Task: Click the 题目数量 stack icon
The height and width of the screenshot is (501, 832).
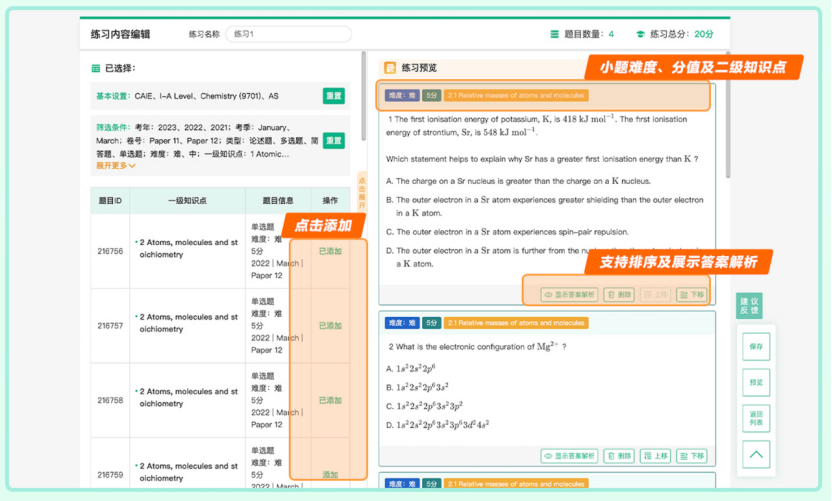Action: (x=554, y=34)
